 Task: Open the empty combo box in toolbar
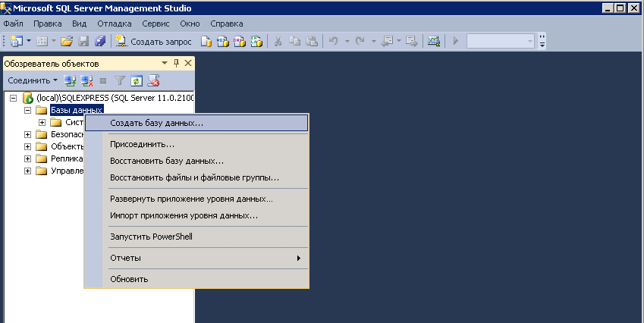pos(500,41)
